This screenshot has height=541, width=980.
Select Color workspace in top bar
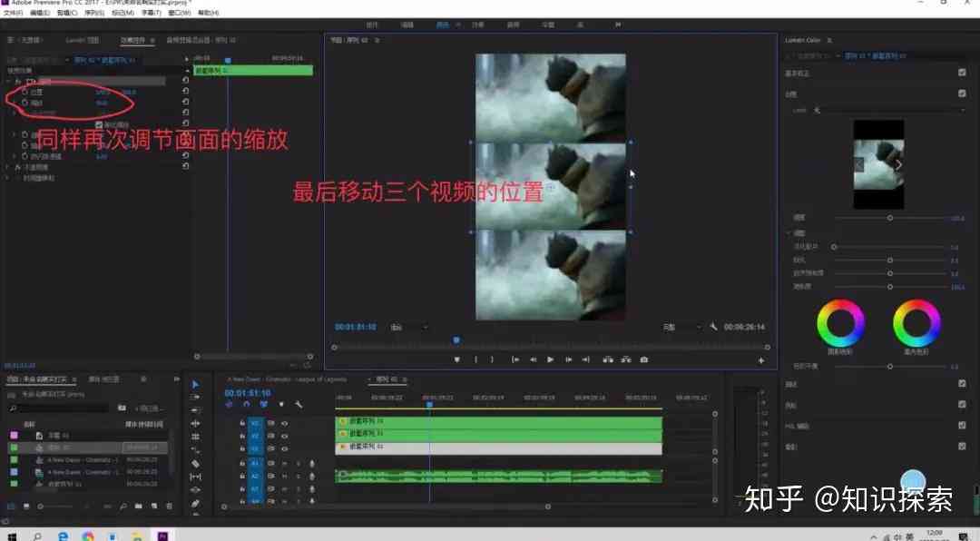[443, 25]
